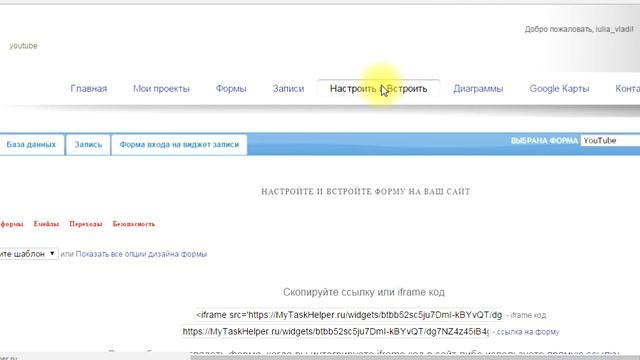The width and height of the screenshot is (640, 360).
Task: Open the Записи menu item
Action: click(288, 89)
